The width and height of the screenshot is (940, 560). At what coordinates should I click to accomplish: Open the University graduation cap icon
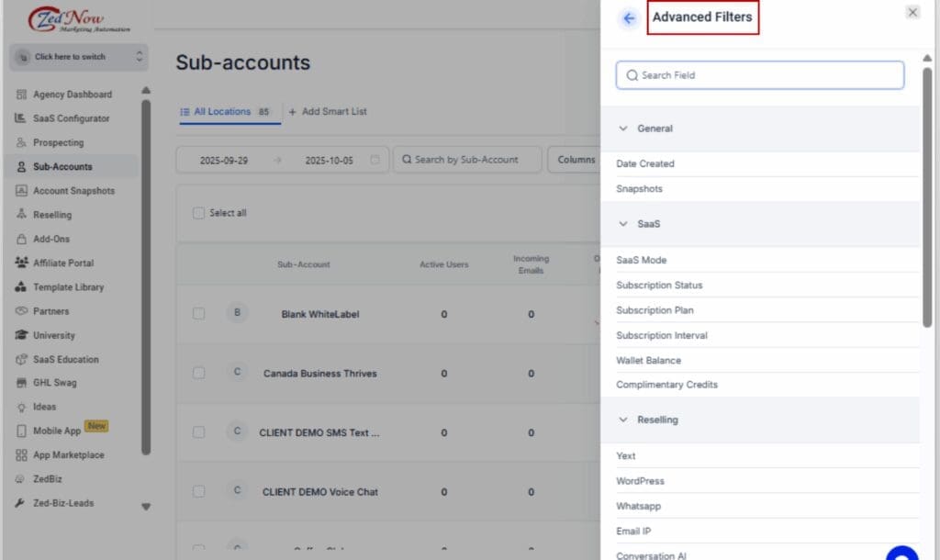21,335
